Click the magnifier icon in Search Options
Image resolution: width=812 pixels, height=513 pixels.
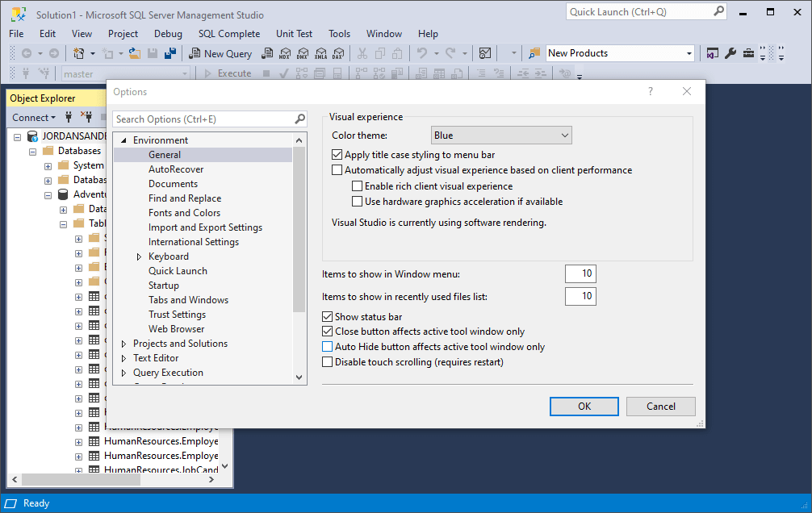click(x=299, y=119)
